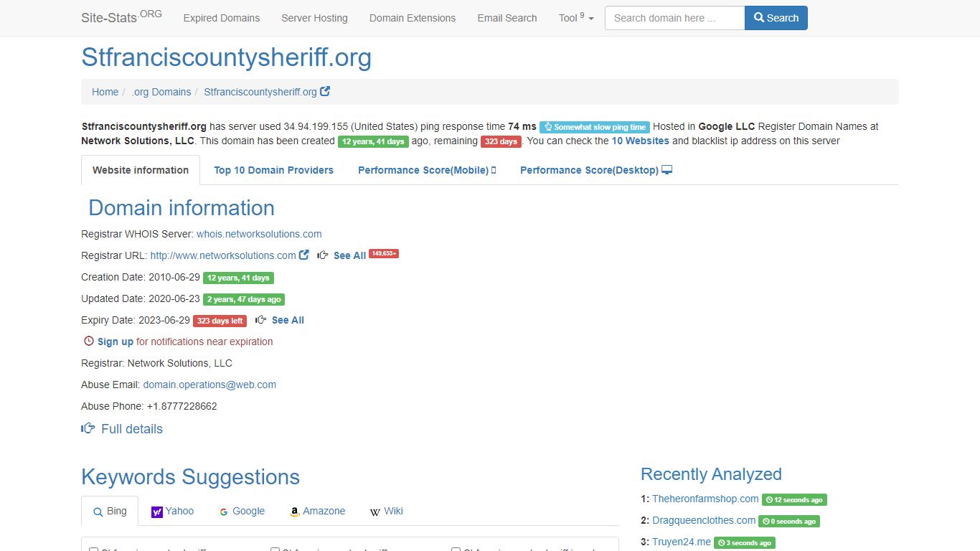Viewport: 980px width, 551px height.
Task: Click the Site-Stats.ORG logo link
Action: point(121,17)
